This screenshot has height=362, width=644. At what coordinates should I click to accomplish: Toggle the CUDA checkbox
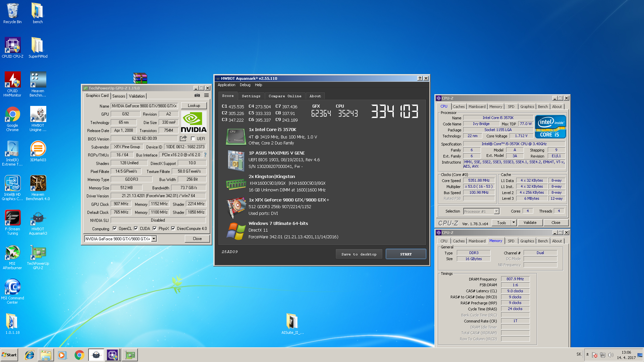(136, 229)
